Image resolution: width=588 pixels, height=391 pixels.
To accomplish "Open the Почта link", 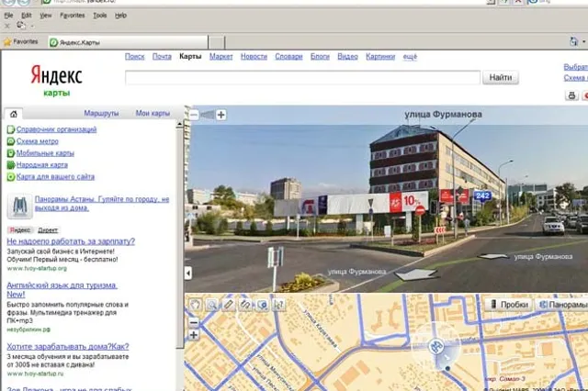I will coord(162,57).
